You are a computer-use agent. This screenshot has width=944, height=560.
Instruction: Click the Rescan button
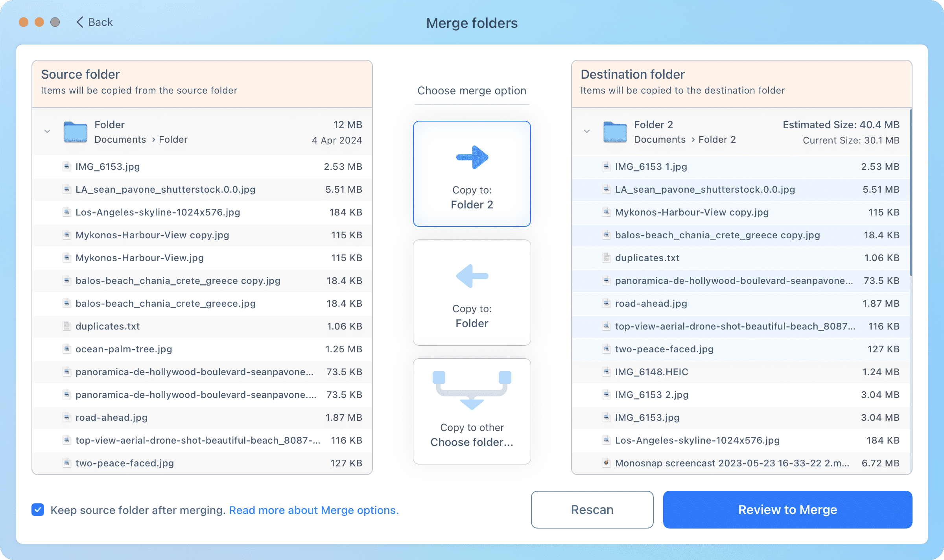(x=592, y=510)
